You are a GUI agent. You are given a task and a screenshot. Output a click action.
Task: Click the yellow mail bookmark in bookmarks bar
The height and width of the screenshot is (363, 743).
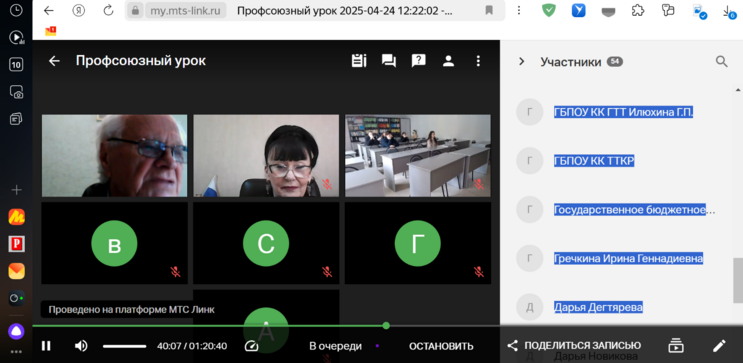(51, 31)
